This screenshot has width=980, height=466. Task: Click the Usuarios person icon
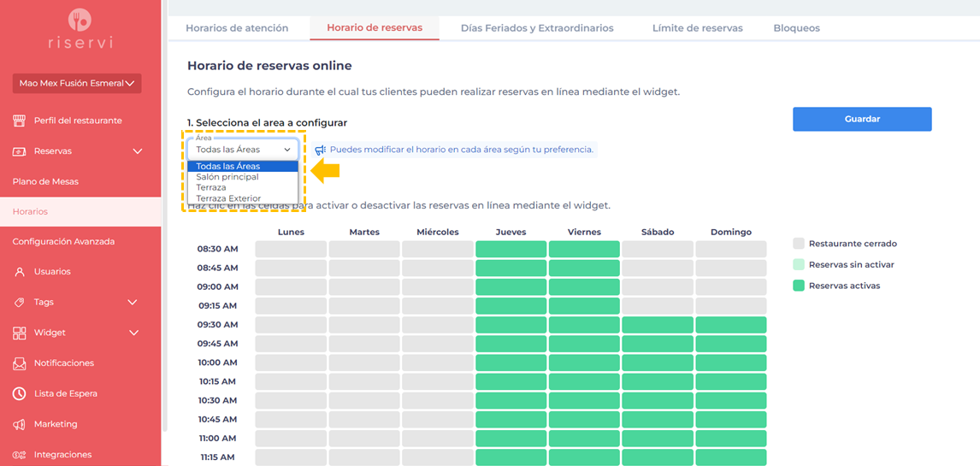point(19,272)
